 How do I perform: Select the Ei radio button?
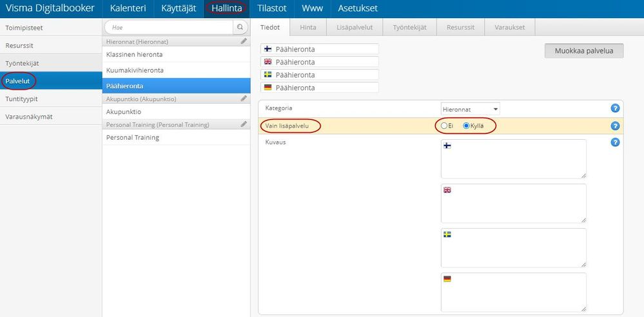pos(444,126)
